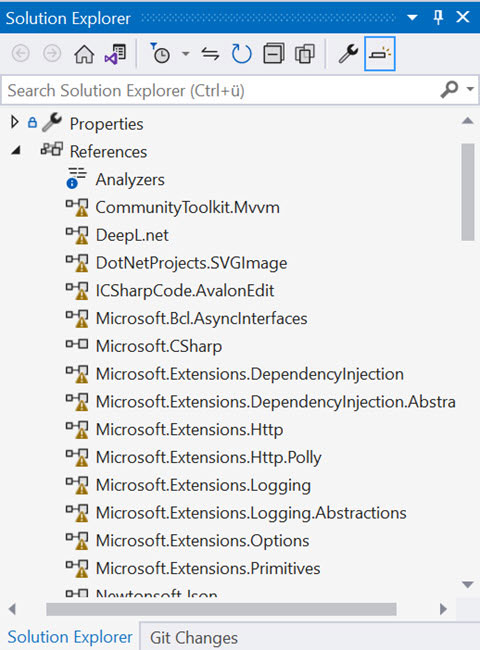The height and width of the screenshot is (650, 480).
Task: Switch between solutions and folder views
Action: (x=115, y=54)
